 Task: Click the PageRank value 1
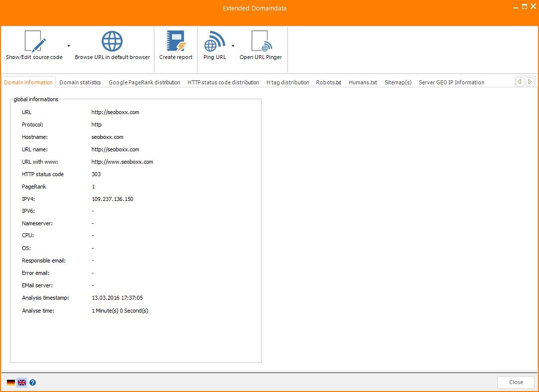[93, 187]
